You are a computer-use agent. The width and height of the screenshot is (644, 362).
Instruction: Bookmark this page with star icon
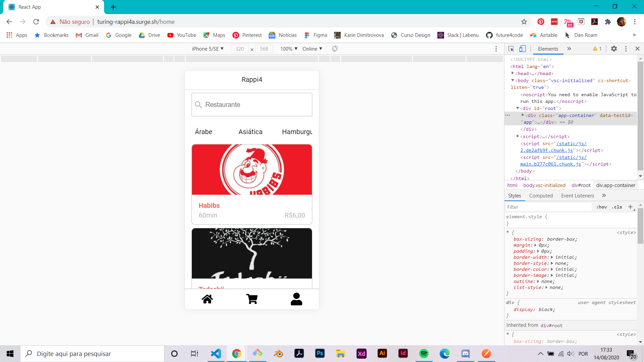click(x=524, y=22)
